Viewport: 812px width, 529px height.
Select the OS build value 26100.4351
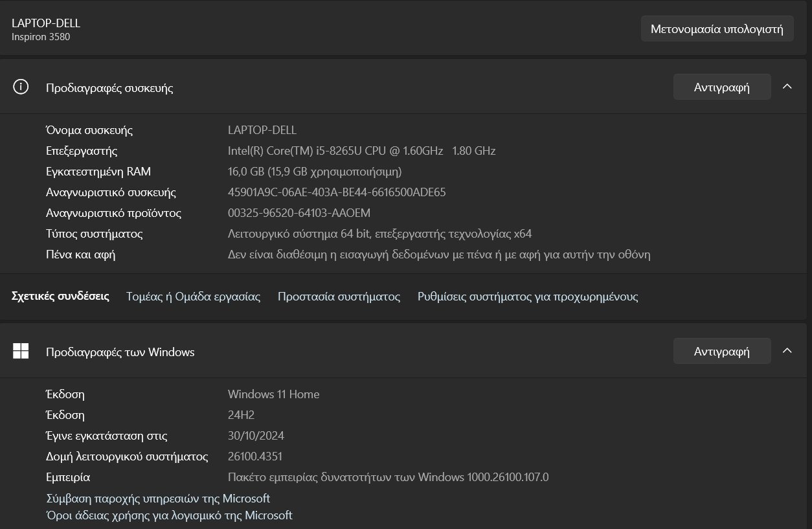tap(255, 456)
